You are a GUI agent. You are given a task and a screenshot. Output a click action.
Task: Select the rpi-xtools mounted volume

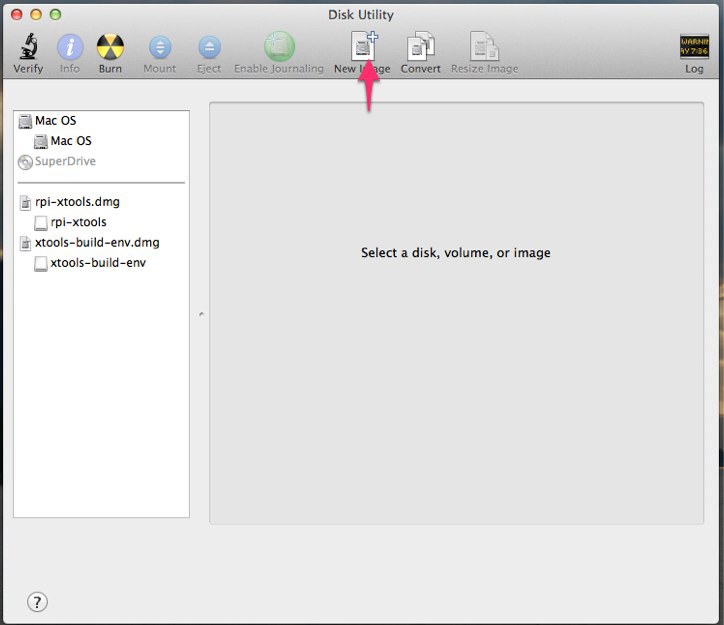(x=101, y=222)
